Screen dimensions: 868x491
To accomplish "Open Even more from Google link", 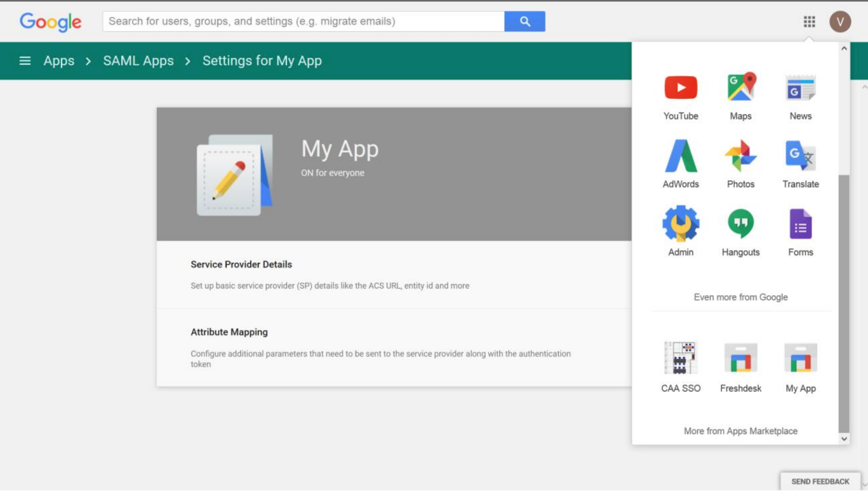I will tap(740, 297).
